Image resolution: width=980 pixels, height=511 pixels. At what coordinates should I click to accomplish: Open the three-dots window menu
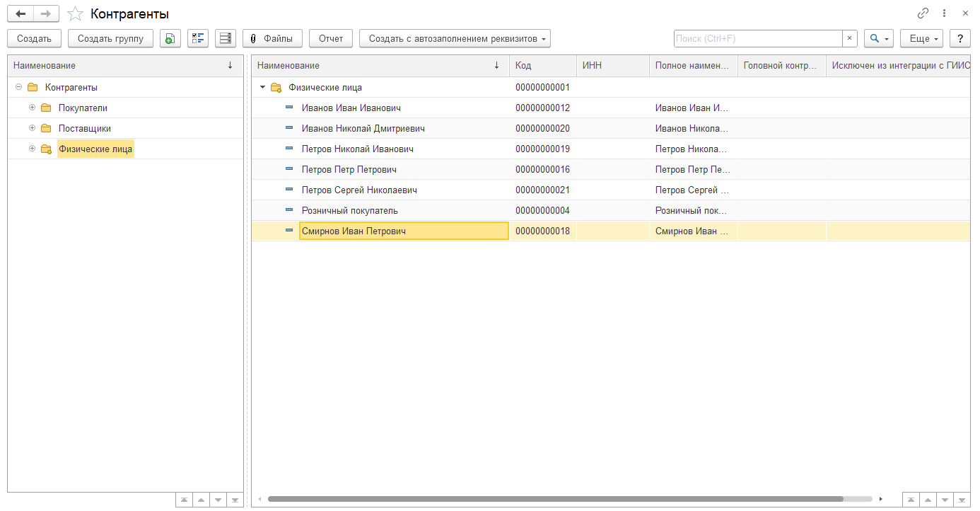(x=944, y=13)
